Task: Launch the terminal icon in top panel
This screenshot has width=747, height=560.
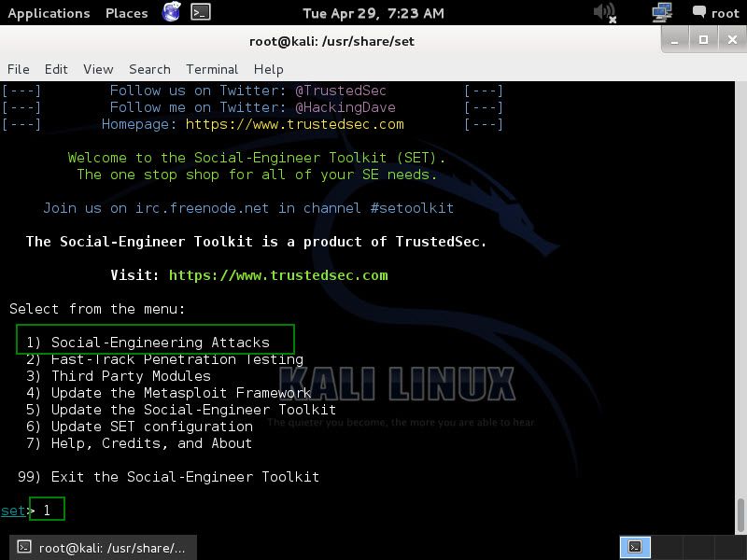Action: (x=201, y=12)
